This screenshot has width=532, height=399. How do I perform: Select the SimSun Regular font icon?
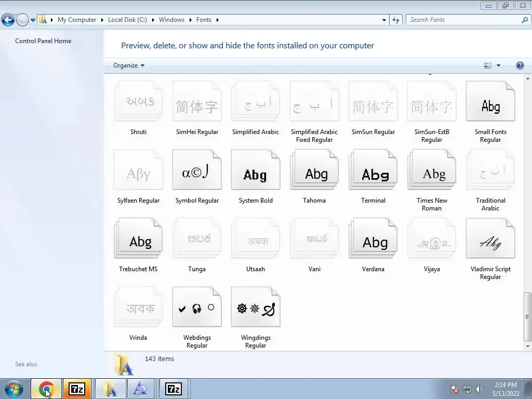373,101
